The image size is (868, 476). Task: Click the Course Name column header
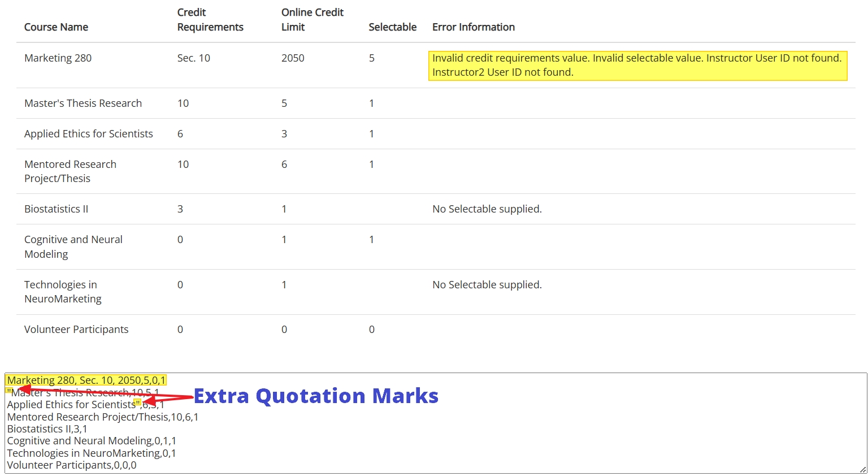[x=56, y=27]
